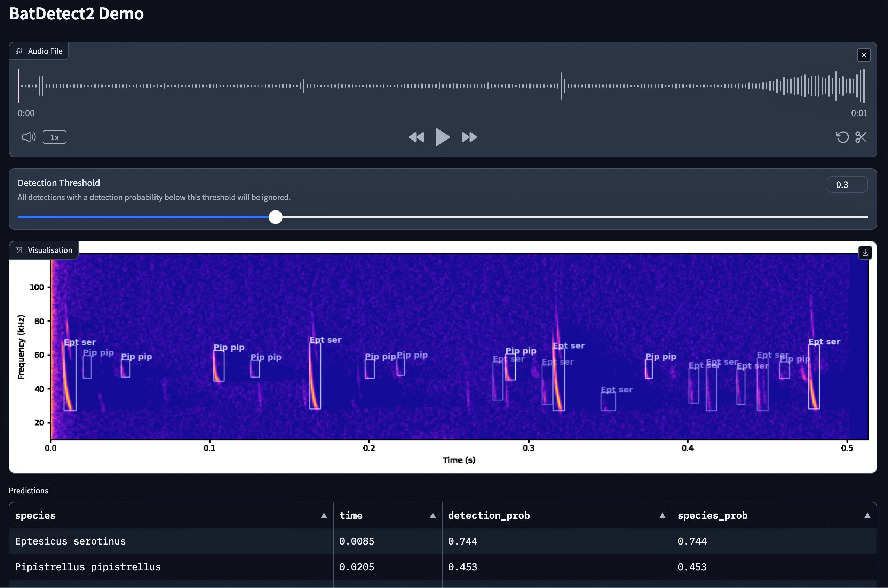Click the Predictions label
The height and width of the screenshot is (588, 888).
point(29,491)
